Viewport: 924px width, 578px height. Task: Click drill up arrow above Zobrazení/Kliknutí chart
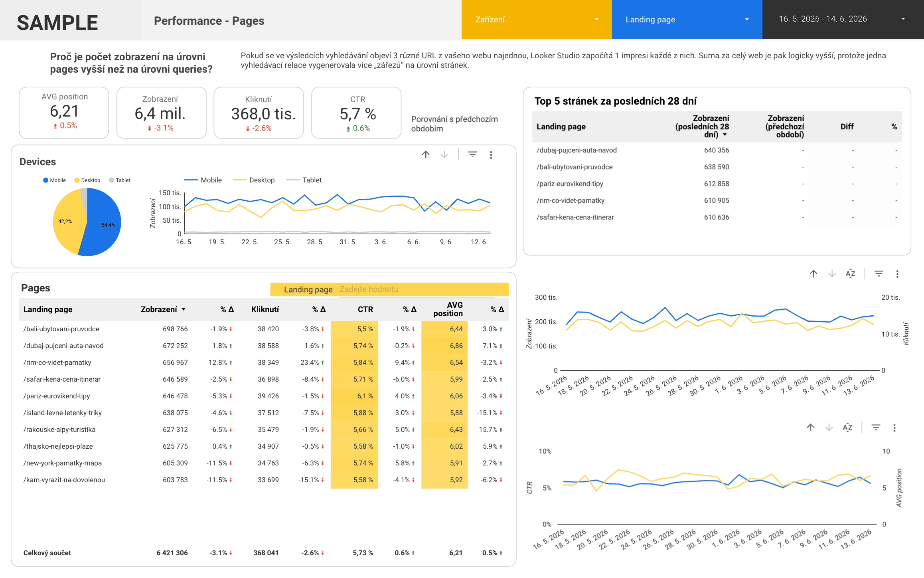tap(813, 273)
